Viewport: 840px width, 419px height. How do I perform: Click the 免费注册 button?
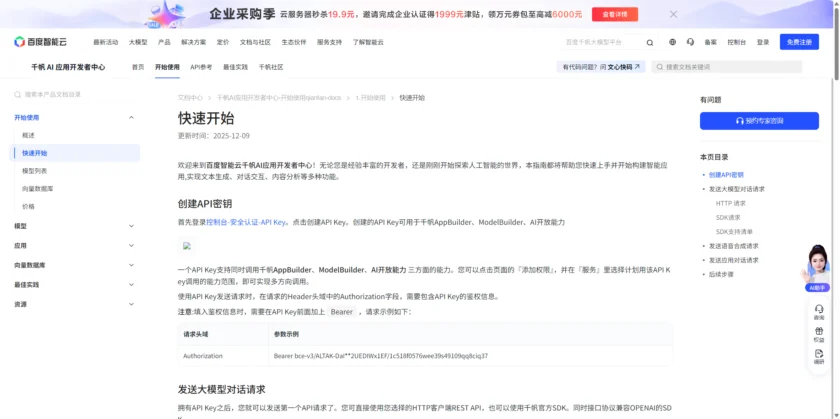pyautogui.click(x=799, y=42)
